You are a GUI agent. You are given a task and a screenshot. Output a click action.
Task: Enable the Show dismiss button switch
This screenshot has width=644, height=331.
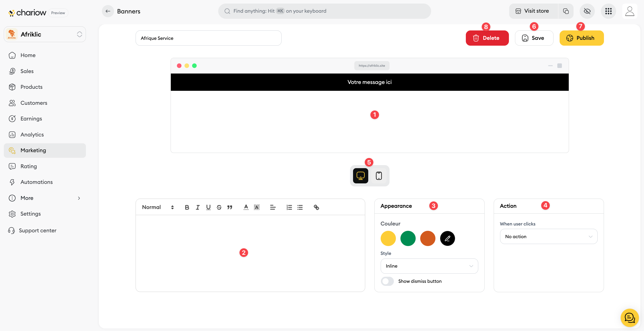coord(387,281)
